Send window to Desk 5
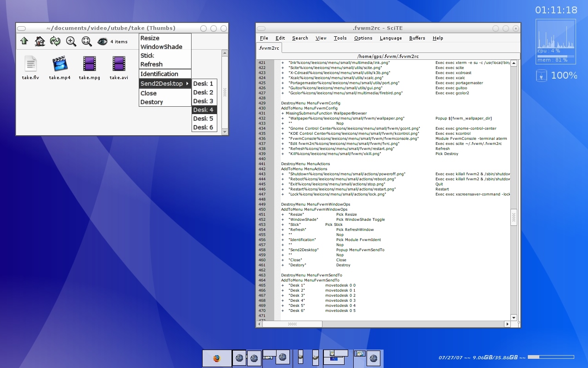The height and width of the screenshot is (368, 588). pyautogui.click(x=204, y=119)
